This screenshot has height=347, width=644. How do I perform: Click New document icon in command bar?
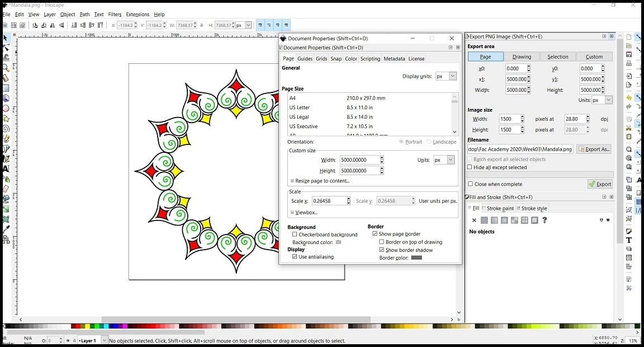pyautogui.click(x=629, y=36)
